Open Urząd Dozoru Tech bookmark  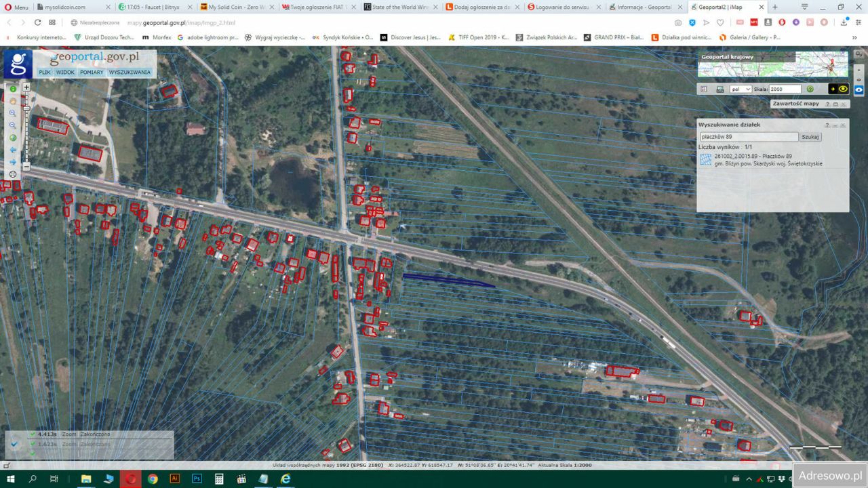coord(104,37)
